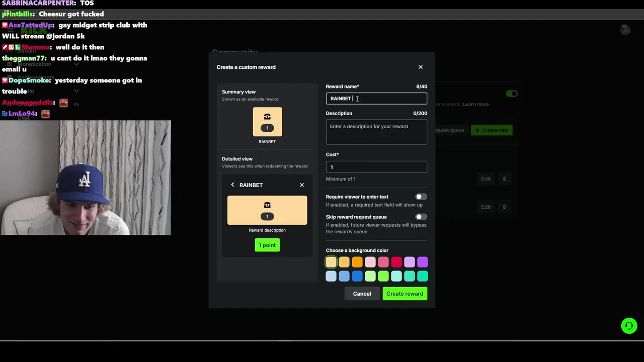Click the "Reward description" preview text
Image resolution: width=644 pixels, height=362 pixels.
pos(267,230)
